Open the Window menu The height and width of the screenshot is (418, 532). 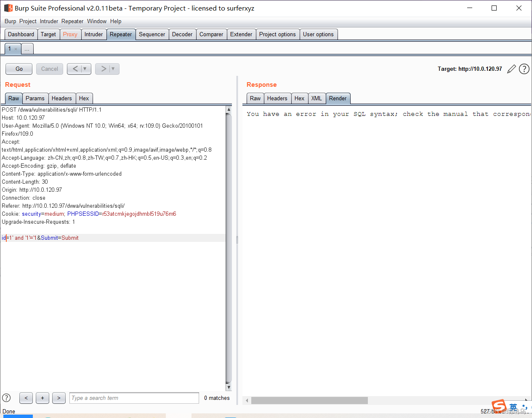[97, 21]
